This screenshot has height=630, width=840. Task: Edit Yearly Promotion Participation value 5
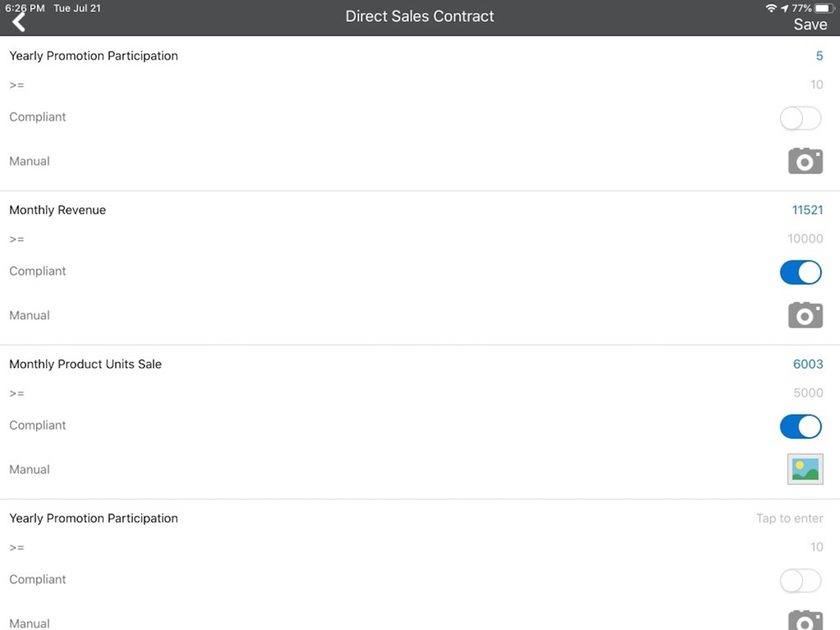[x=819, y=55]
